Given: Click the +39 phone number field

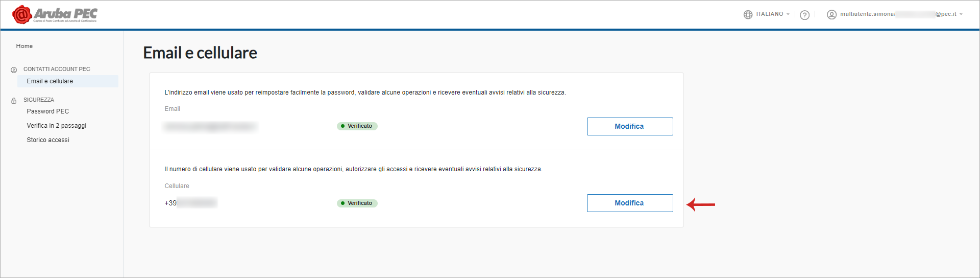Looking at the screenshot, I should pyautogui.click(x=190, y=203).
